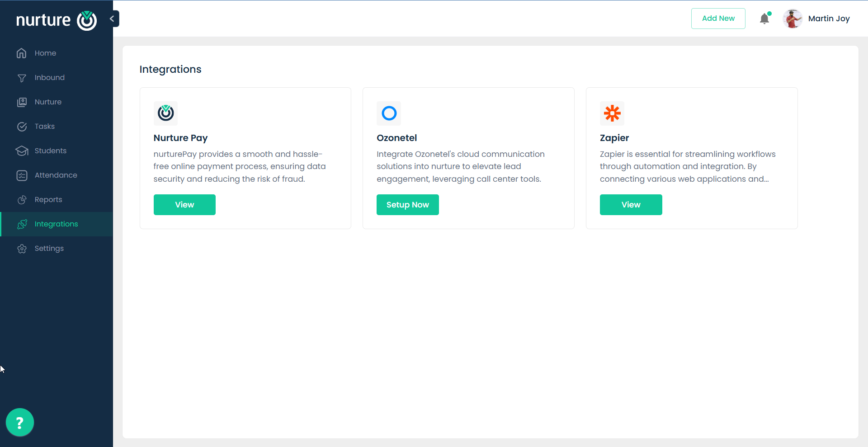This screenshot has height=447, width=868.
Task: Click the Zapier asterisk logo
Action: tap(612, 113)
